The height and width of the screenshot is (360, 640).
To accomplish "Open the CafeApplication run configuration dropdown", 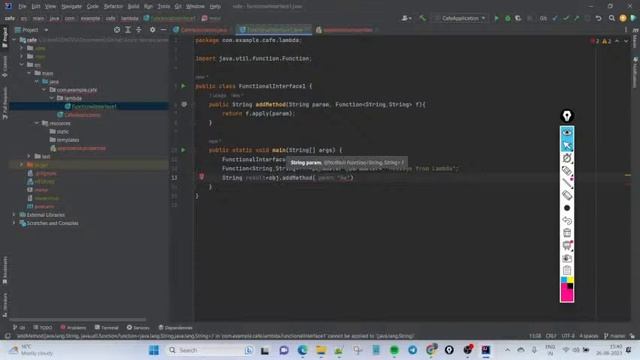I will 460,18.
